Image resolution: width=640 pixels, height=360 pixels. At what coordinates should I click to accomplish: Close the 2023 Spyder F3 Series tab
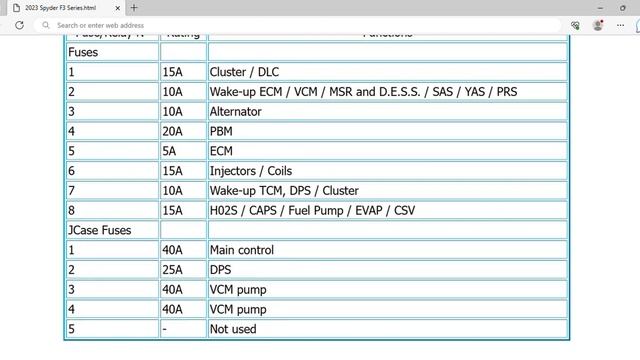point(118,8)
